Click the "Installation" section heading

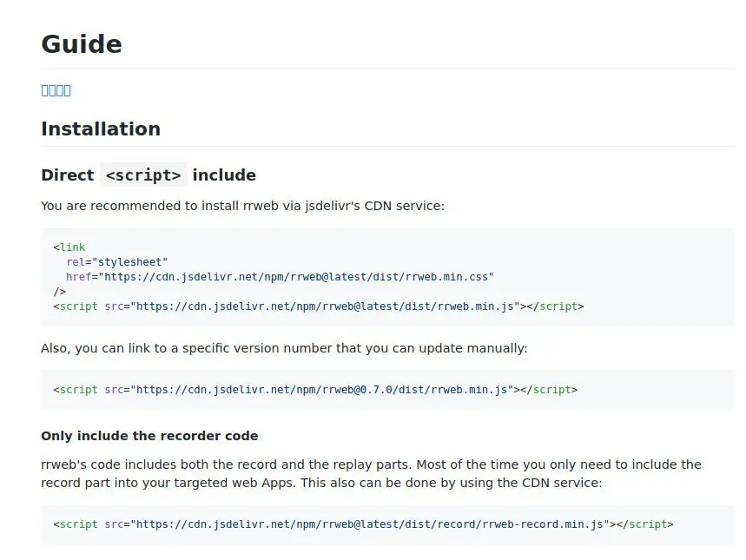pyautogui.click(x=101, y=129)
